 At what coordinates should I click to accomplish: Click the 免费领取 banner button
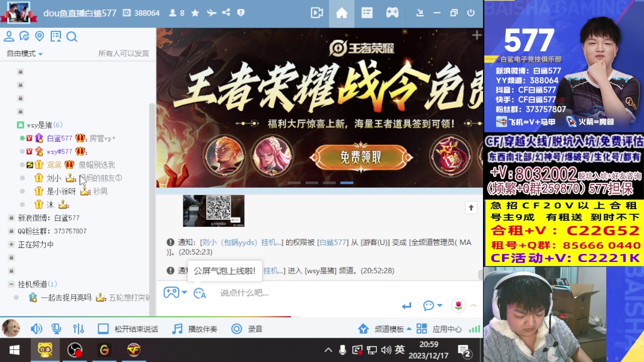(x=361, y=157)
